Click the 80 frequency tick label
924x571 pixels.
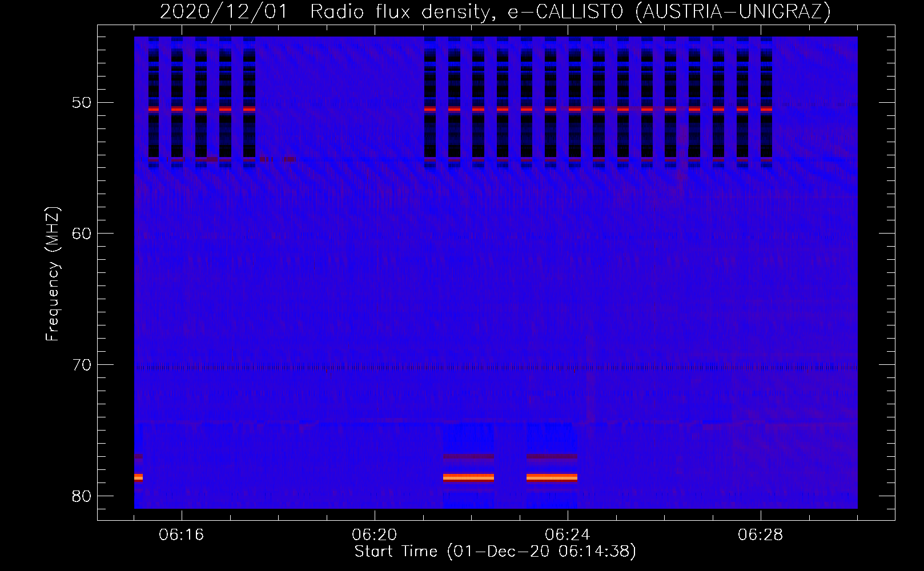click(81, 496)
